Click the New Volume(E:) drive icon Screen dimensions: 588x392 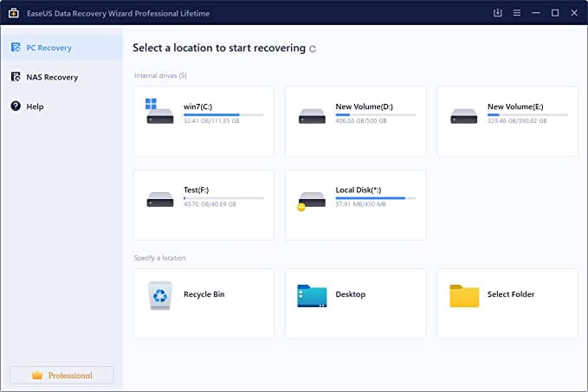click(464, 116)
